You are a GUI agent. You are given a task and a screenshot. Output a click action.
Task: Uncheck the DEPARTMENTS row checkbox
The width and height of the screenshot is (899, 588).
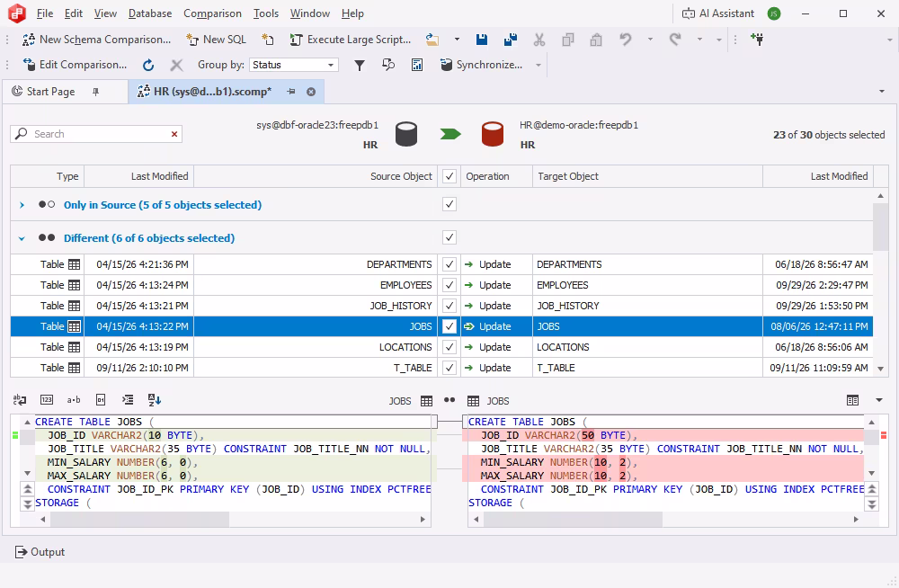coord(449,264)
